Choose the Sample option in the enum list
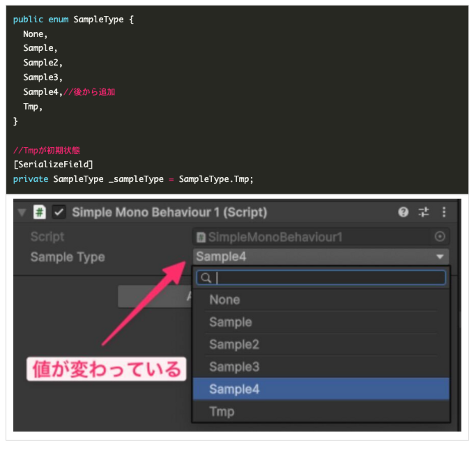The height and width of the screenshot is (449, 476). pyautogui.click(x=321, y=322)
